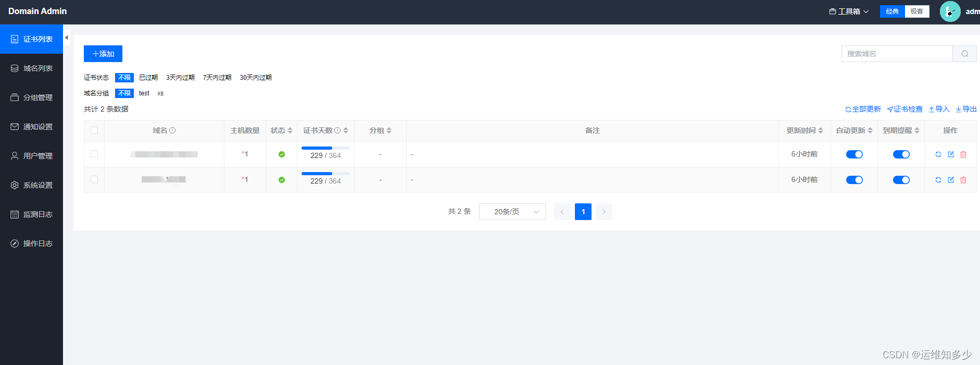
Task: Switch to 经典 layout mode
Action: click(x=893, y=11)
